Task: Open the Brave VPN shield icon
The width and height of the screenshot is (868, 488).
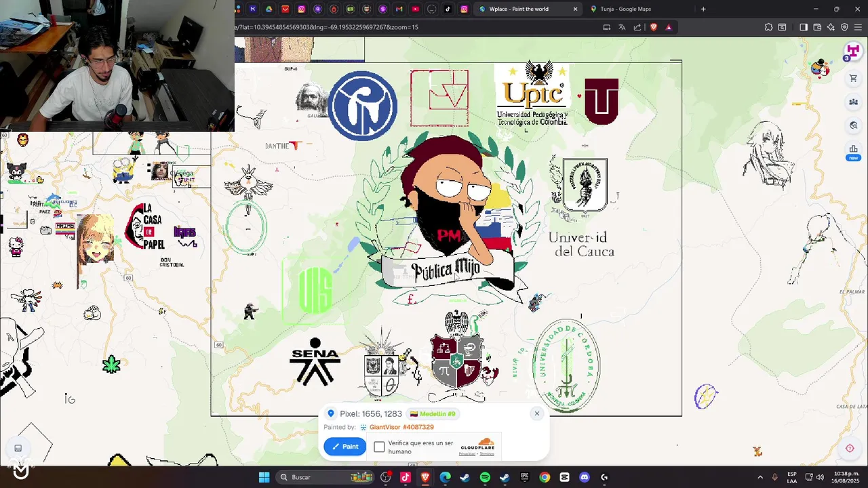Action: [x=844, y=27]
